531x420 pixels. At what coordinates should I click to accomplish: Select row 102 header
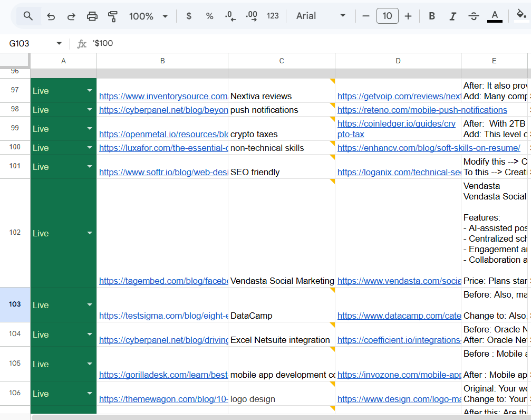coord(15,233)
